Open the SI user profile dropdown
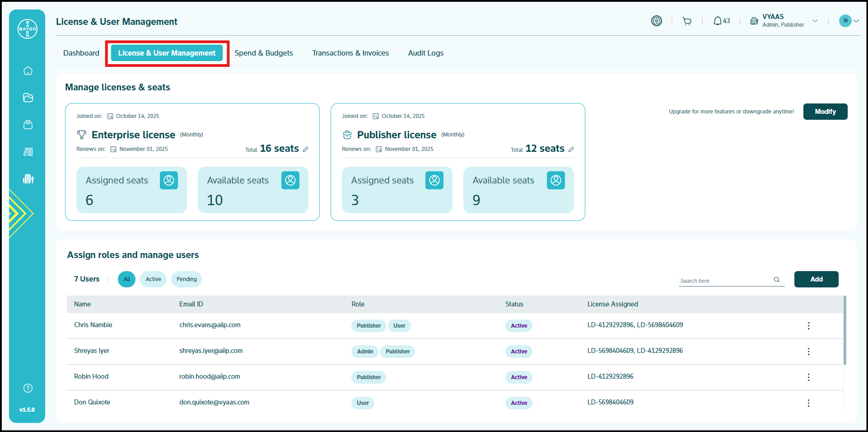 tap(849, 21)
